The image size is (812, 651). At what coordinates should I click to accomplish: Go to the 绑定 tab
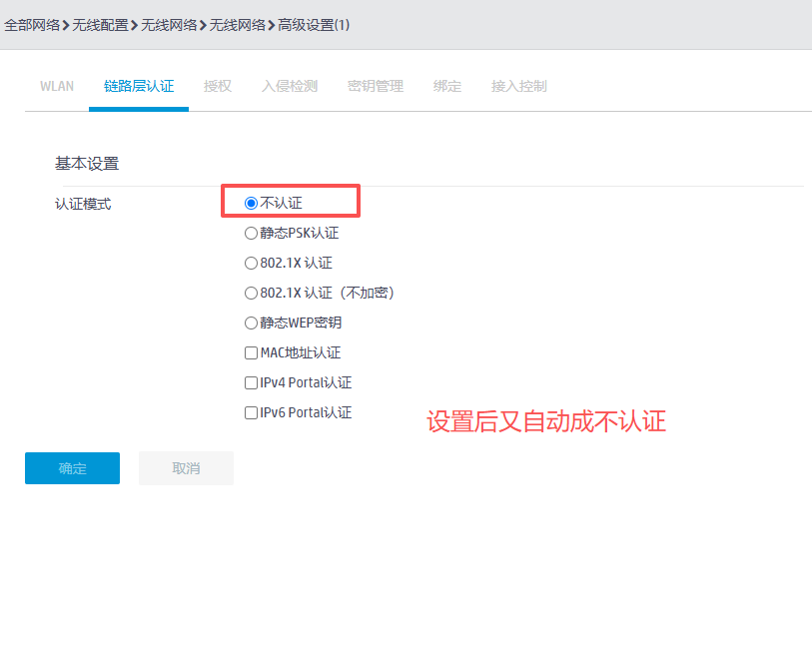[447, 86]
